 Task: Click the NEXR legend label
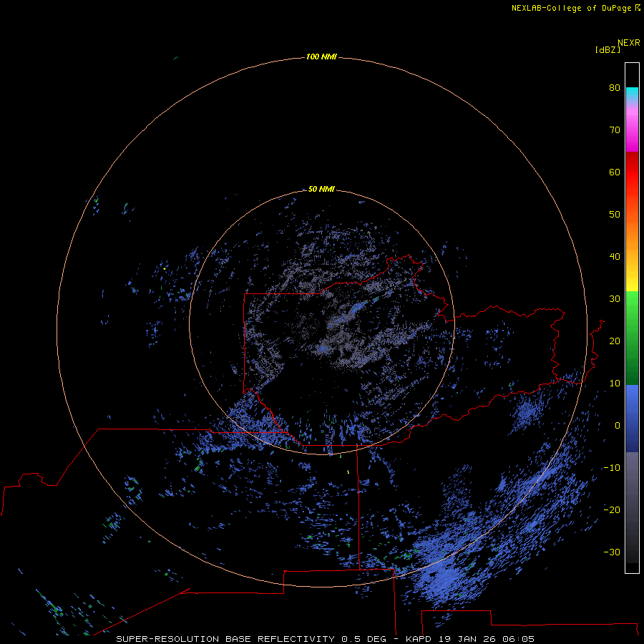click(629, 43)
